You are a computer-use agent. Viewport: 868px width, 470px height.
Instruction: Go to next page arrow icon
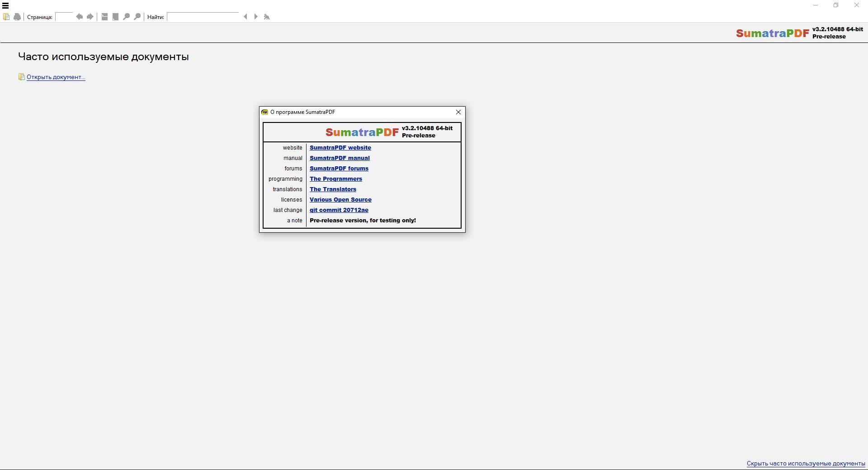(90, 17)
